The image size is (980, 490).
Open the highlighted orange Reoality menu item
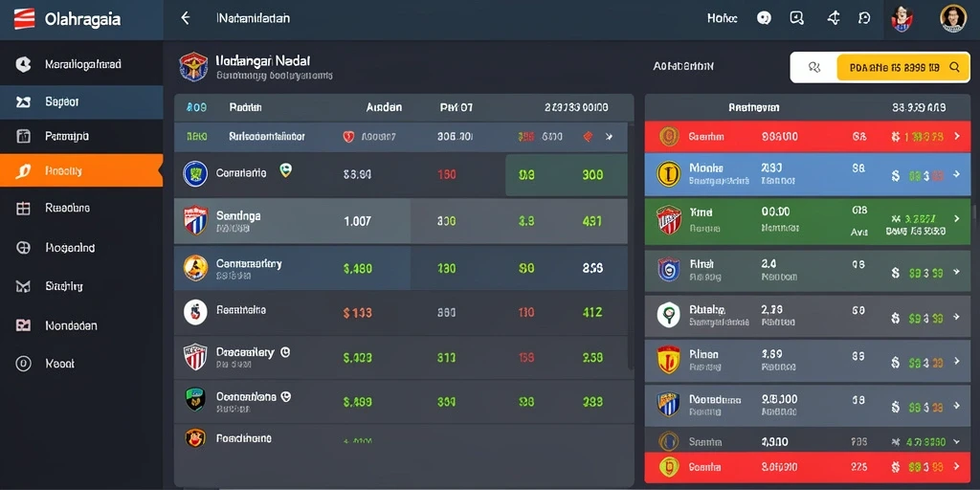pyautogui.click(x=81, y=170)
